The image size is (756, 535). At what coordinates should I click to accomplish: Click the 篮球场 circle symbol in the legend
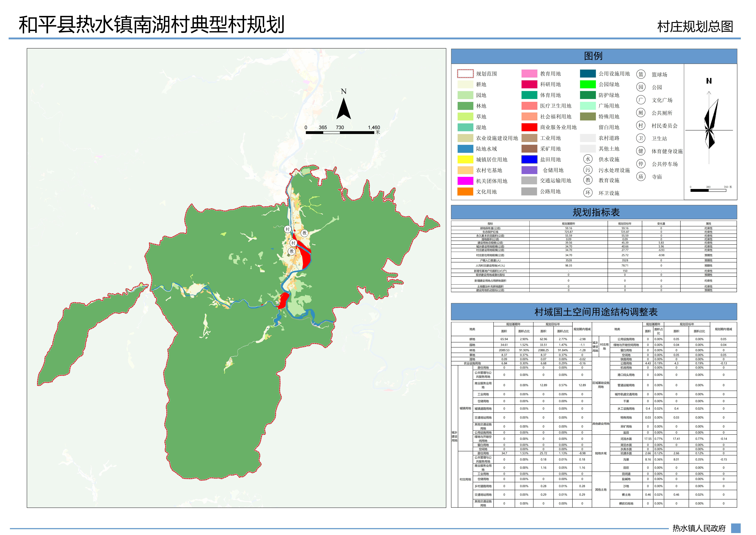[641, 74]
